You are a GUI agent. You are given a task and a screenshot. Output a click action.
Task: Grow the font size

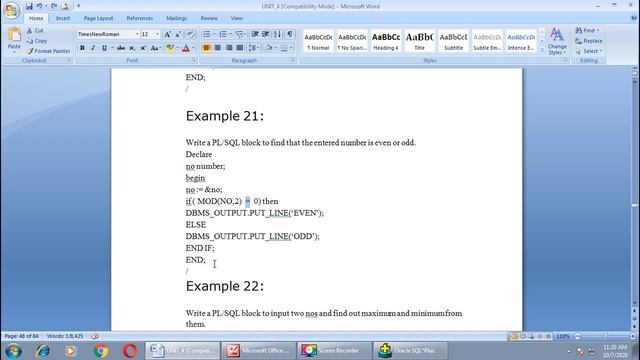pyautogui.click(x=167, y=34)
